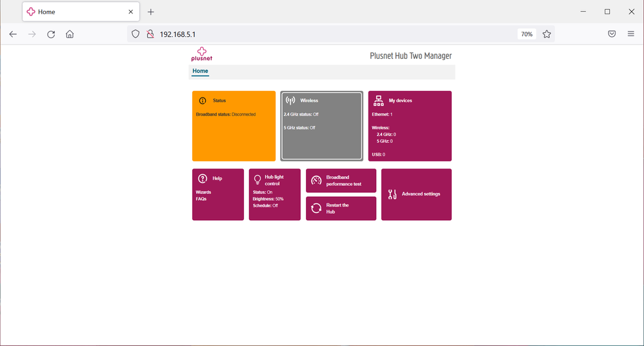The width and height of the screenshot is (644, 346).
Task: Open the Wizards link in Help
Action: (203, 192)
